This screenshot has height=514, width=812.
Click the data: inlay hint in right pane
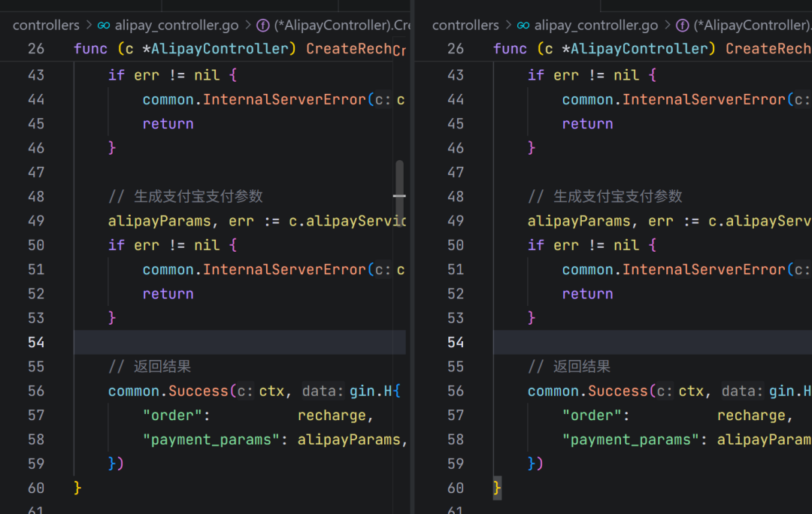[x=742, y=392]
